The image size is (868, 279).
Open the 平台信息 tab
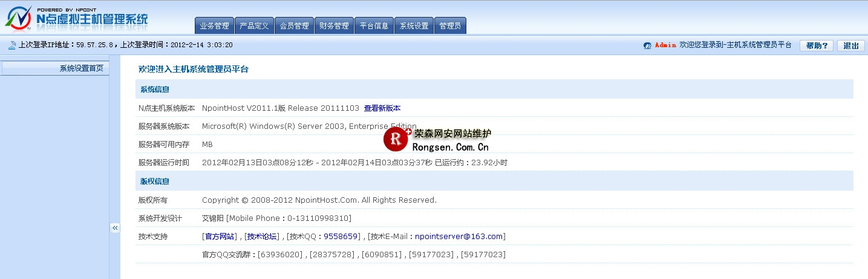374,26
